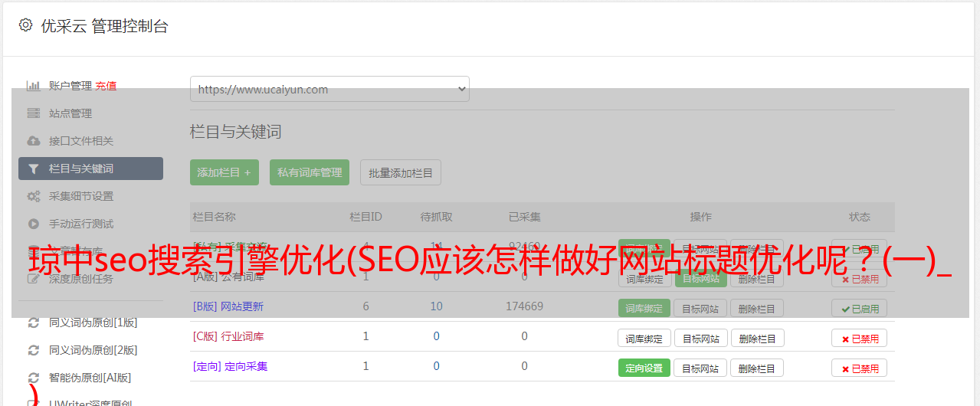The width and height of the screenshot is (980, 406).
Task: Click the 已采集 column header
Action: point(525,217)
